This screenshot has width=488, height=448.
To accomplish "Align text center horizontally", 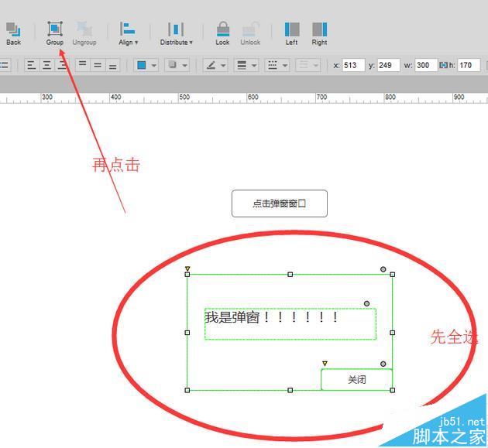I will [x=47, y=66].
